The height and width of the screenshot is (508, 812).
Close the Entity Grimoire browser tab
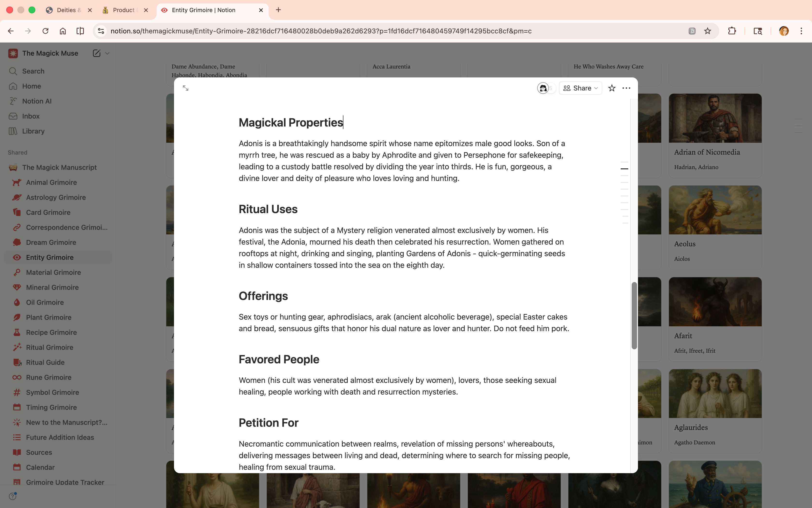point(261,10)
